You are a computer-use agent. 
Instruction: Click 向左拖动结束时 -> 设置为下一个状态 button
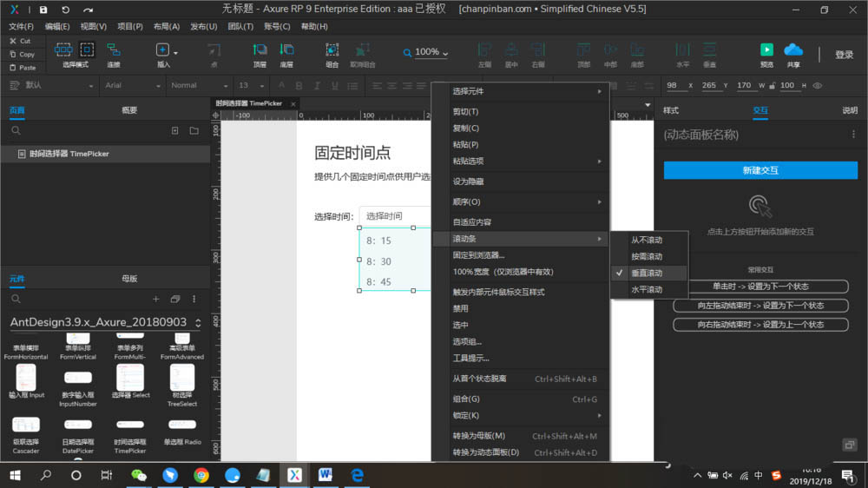pyautogui.click(x=760, y=306)
